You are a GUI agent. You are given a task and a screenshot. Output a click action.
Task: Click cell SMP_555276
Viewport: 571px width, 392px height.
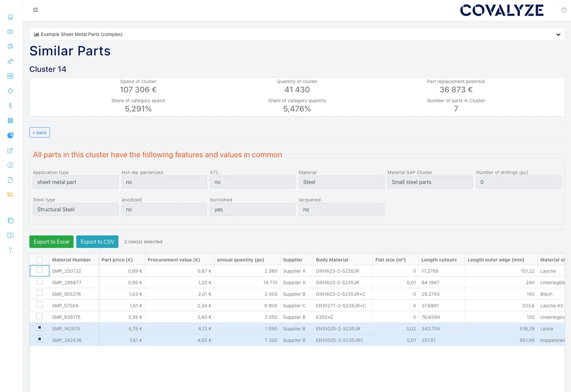tap(74, 294)
